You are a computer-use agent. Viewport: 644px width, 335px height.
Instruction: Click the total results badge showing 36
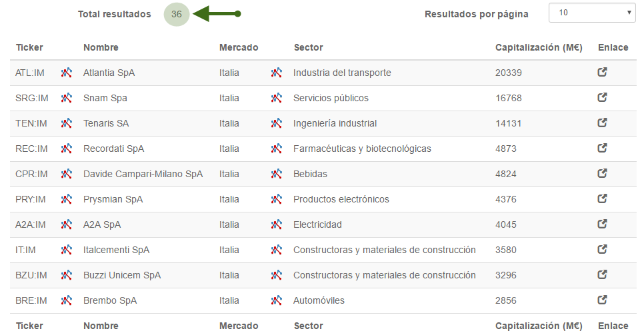coord(177,15)
